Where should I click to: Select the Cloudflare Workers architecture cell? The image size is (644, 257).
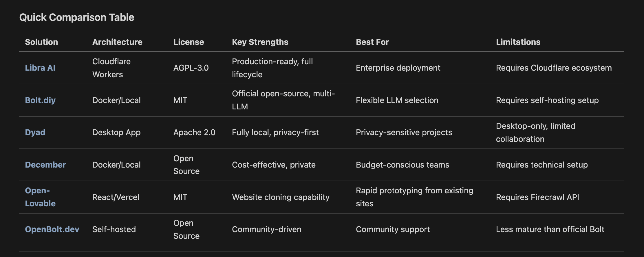(x=111, y=68)
